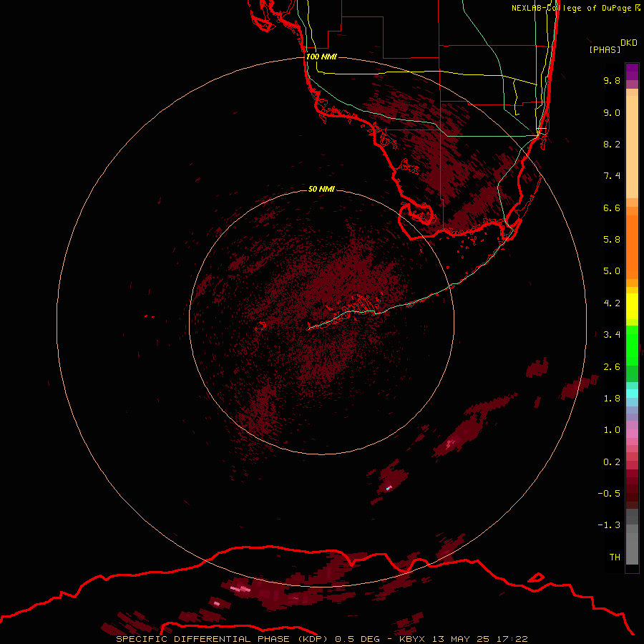The width and height of the screenshot is (644, 644).
Task: Click the 1.8 value on the color scale
Action: pos(612,399)
